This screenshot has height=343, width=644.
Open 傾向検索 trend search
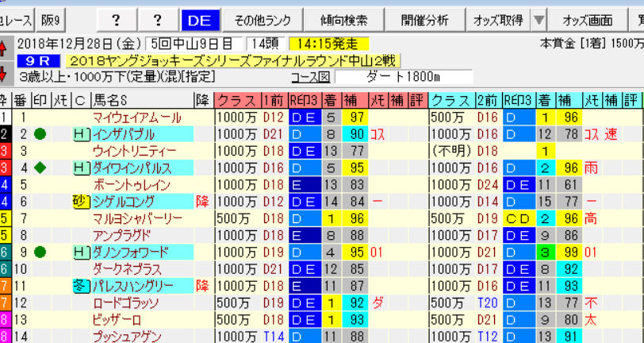[x=343, y=20]
